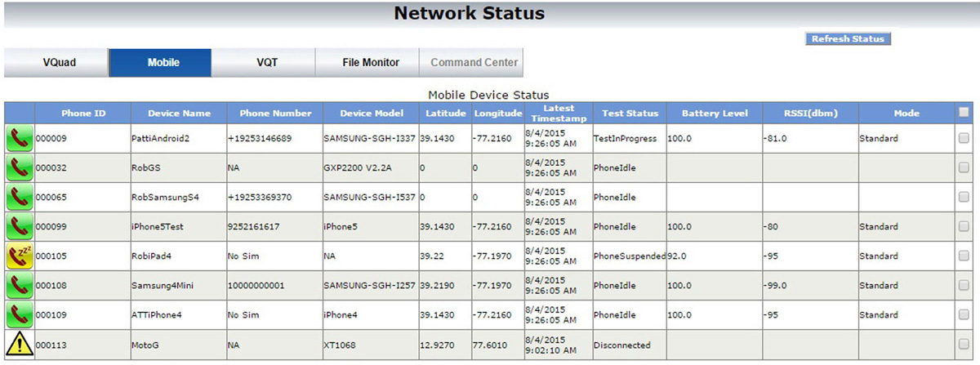Click the Battery Level column header
This screenshot has height=365, width=980.
[x=714, y=114]
